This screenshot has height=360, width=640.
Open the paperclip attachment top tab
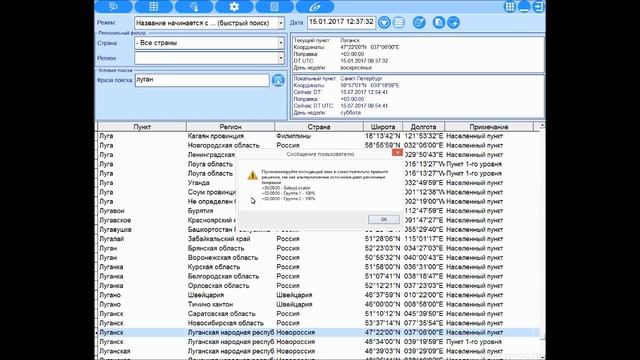tap(314, 6)
